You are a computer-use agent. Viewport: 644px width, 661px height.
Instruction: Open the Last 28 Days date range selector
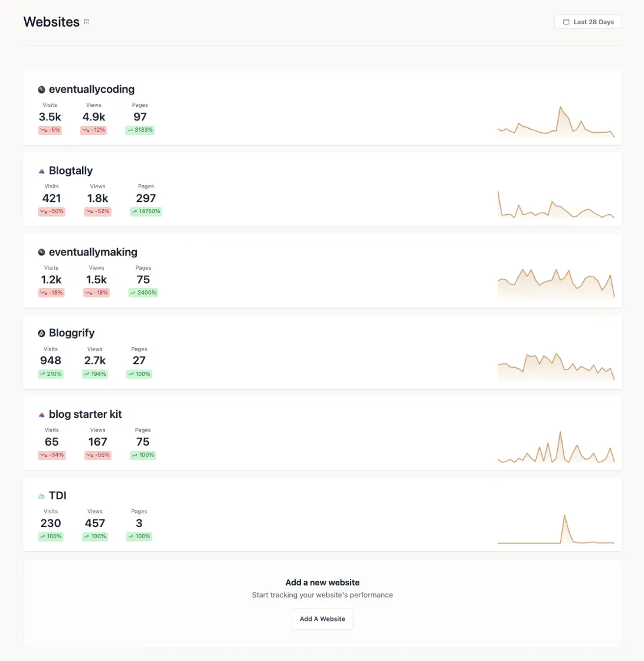point(587,21)
